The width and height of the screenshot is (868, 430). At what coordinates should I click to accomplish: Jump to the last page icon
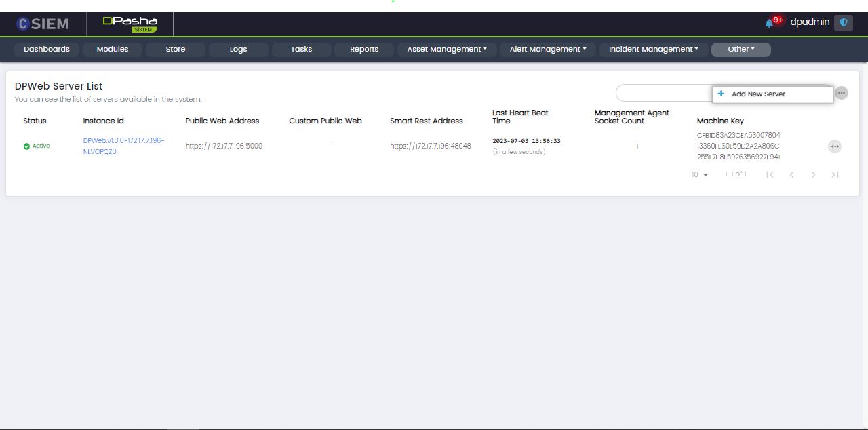(x=835, y=175)
